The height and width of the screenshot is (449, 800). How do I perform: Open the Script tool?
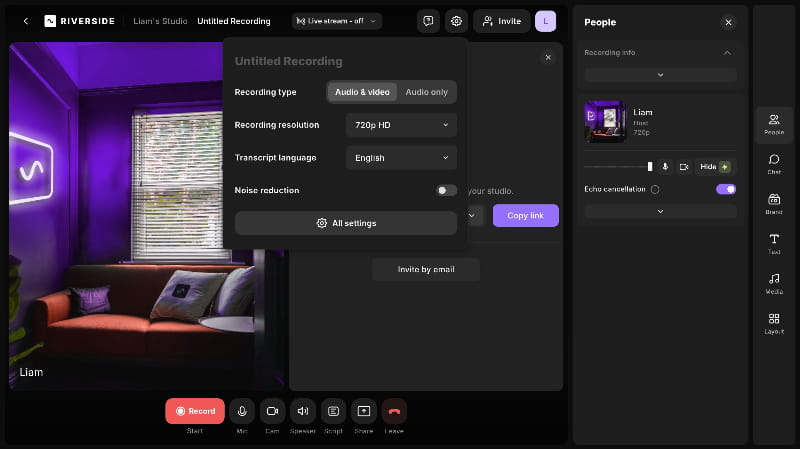pos(333,411)
